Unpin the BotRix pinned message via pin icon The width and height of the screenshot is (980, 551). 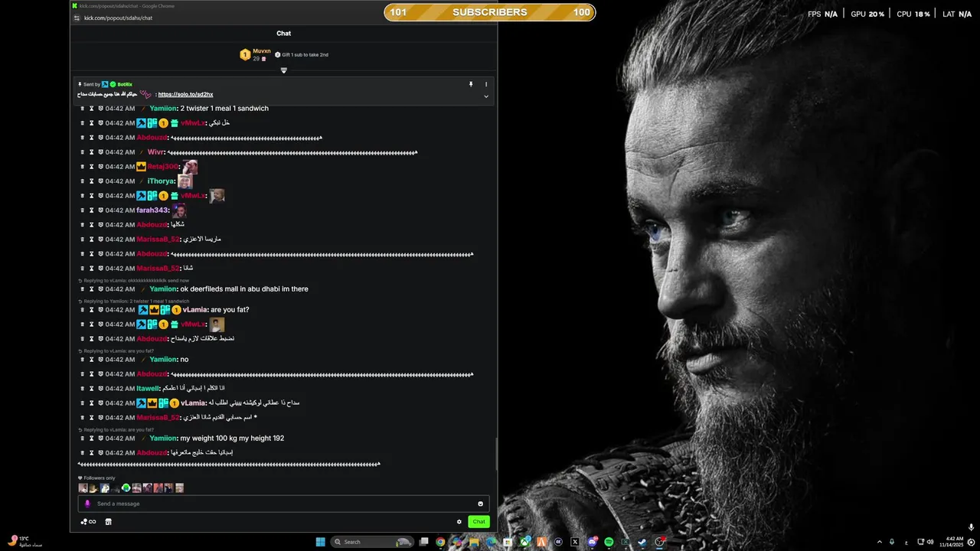(x=471, y=84)
